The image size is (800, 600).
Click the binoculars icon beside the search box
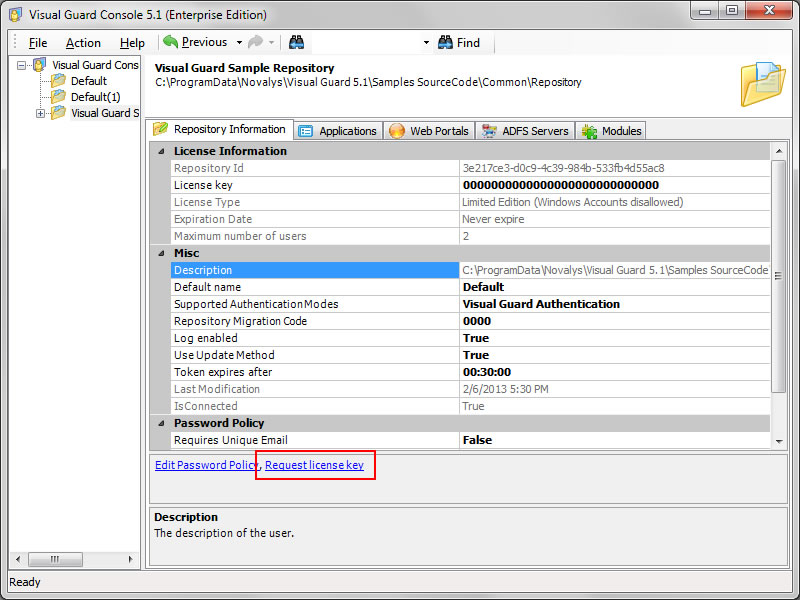(x=297, y=42)
